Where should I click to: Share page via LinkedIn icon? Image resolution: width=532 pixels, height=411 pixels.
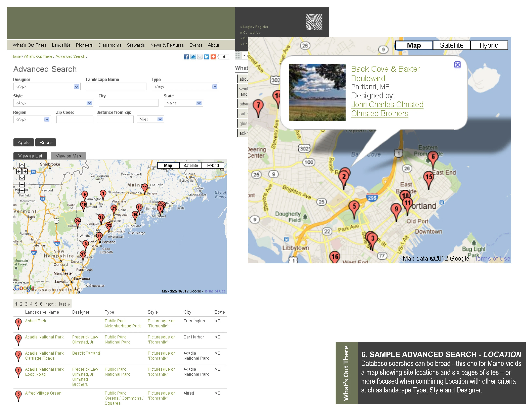point(206,57)
